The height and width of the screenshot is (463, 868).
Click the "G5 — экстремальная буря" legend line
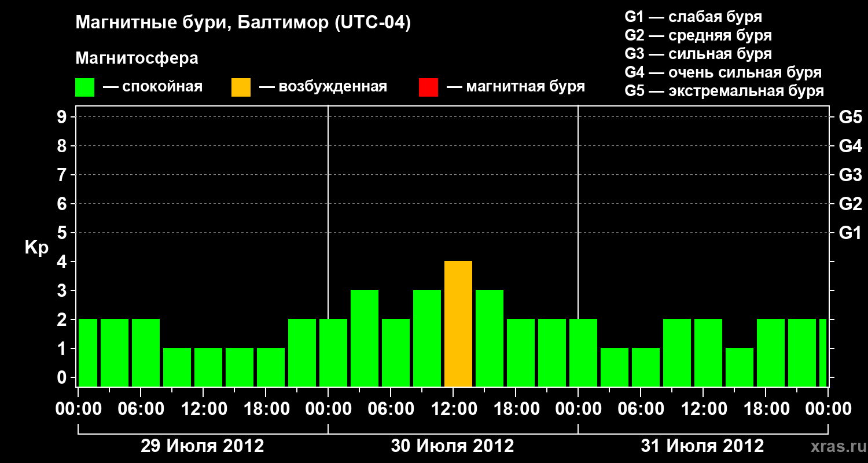[x=724, y=91]
